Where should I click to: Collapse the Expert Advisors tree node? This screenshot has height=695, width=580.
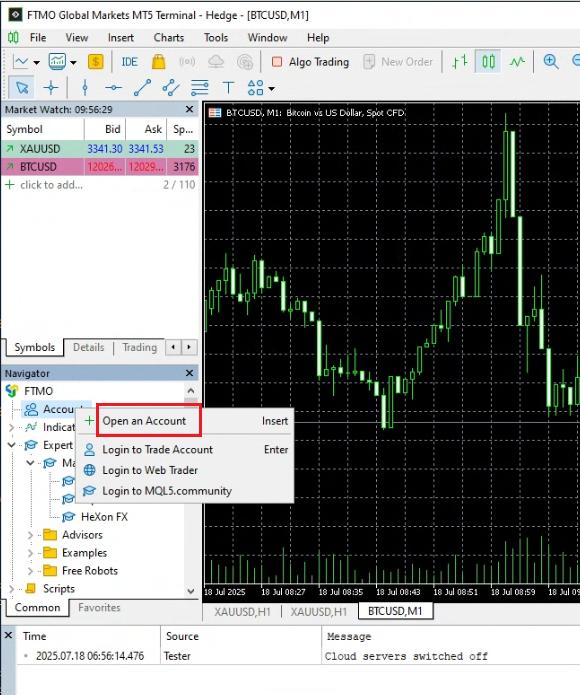[12, 445]
